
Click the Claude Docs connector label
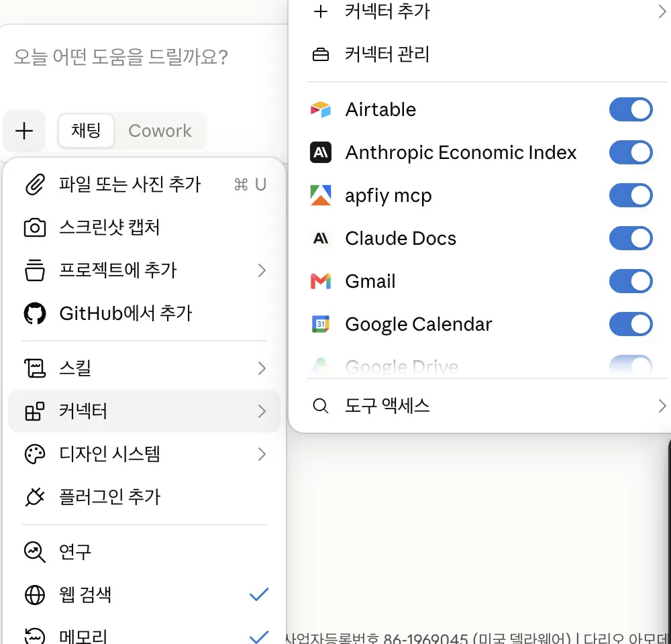[x=401, y=238]
